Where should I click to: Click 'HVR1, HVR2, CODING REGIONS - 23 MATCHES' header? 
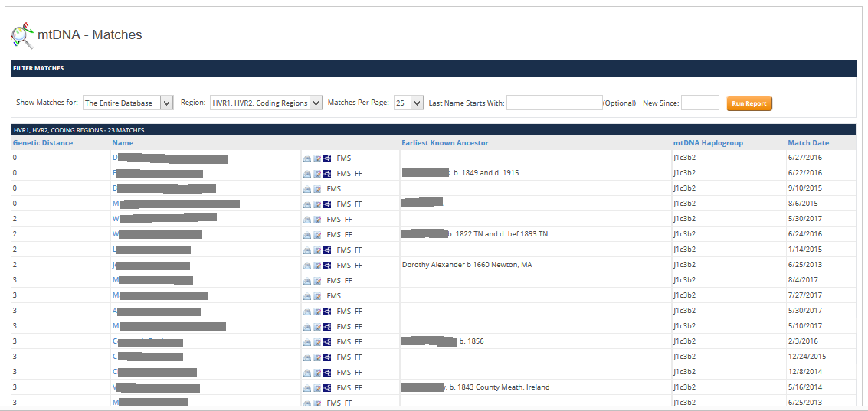point(79,131)
